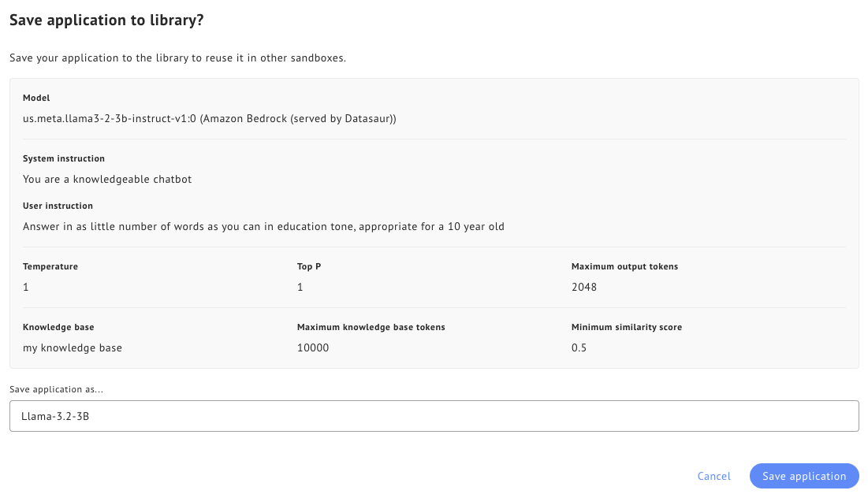Viewport: 868px width, 494px height.
Task: Click the Save application button
Action: tap(803, 476)
